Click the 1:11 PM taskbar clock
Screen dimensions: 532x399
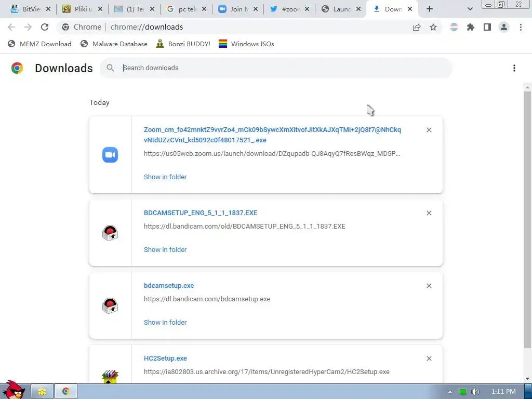[503, 392]
